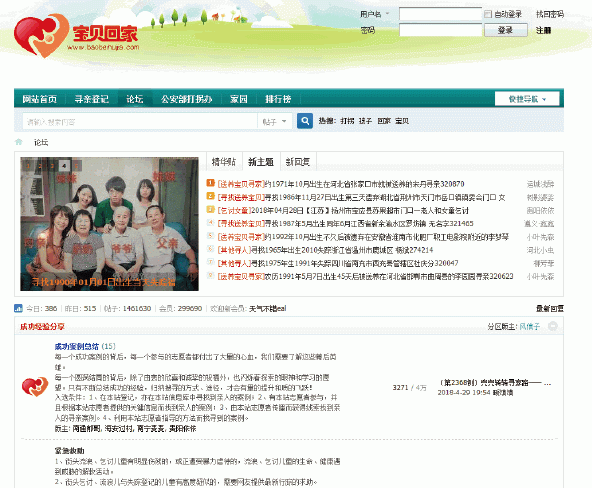This screenshot has height=488, width=592.
Task: Click the blue magnifier search icon
Action: coord(305,121)
